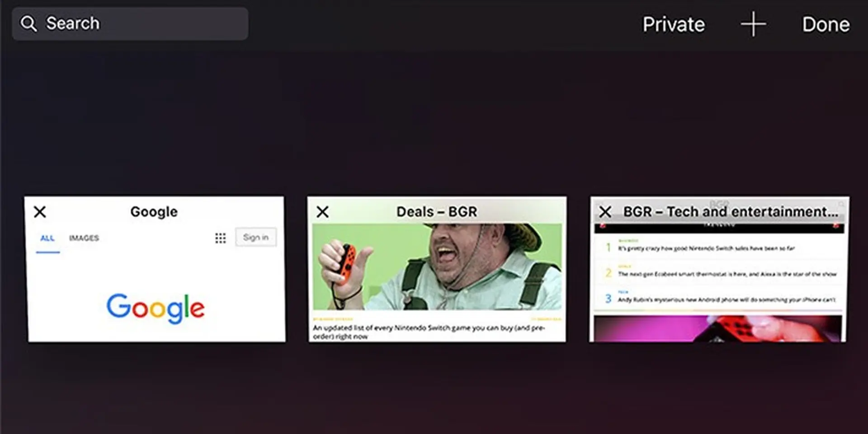Open the Deals – BGR tab thumbnail
Viewport: 868px width, 434px height.
437,269
